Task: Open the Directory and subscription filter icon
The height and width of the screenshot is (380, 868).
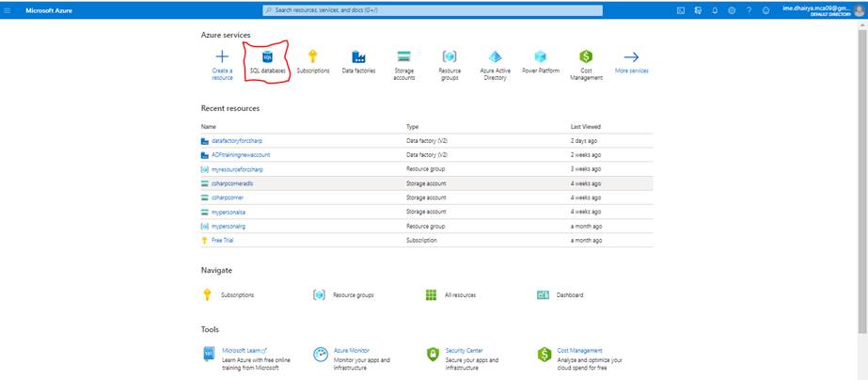Action: point(698,10)
